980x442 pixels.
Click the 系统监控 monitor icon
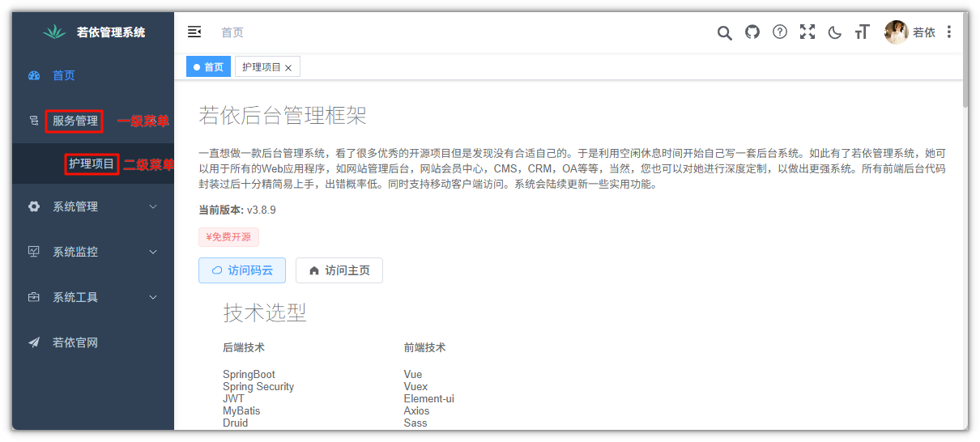pyautogui.click(x=34, y=252)
